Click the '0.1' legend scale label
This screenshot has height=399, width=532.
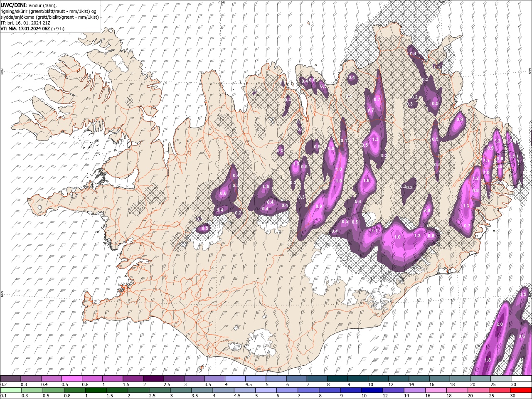(x=3, y=396)
